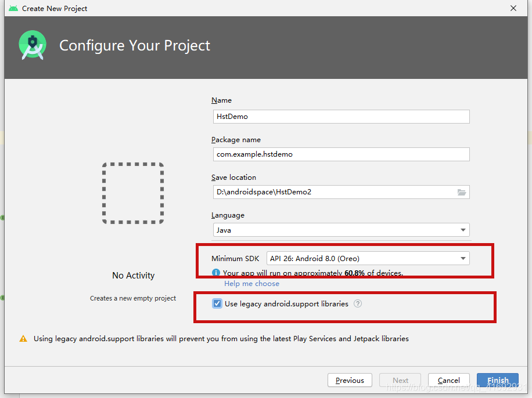
Task: Open the Language dropdown showing Java
Action: 342,230
